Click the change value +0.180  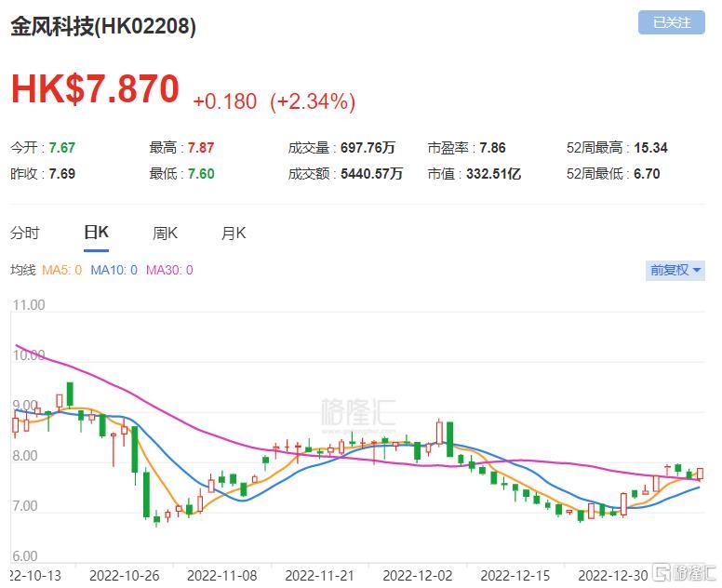[225, 101]
